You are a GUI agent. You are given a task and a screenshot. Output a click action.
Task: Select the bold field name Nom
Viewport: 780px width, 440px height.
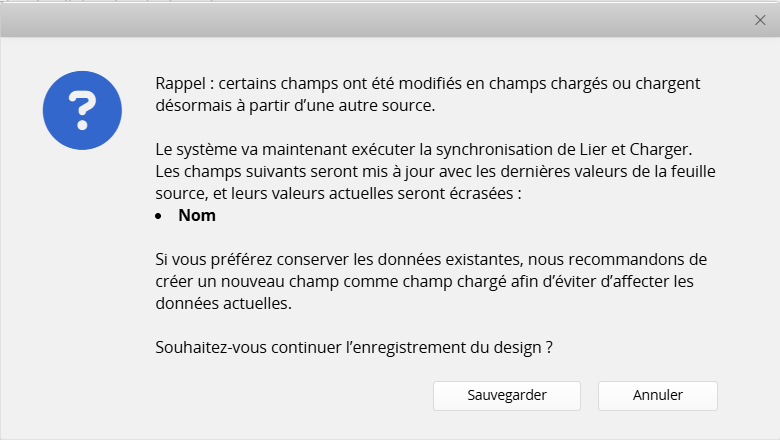pos(197,215)
